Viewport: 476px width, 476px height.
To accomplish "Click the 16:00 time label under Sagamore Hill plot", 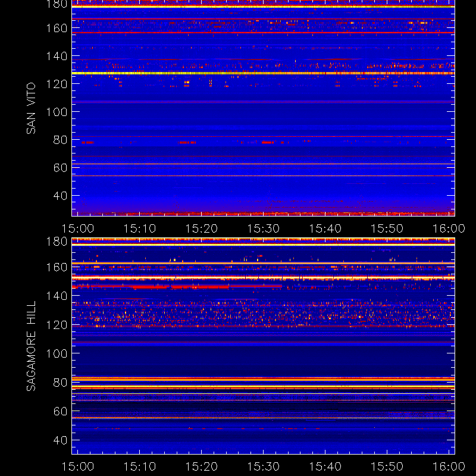I will pyautogui.click(x=449, y=466).
